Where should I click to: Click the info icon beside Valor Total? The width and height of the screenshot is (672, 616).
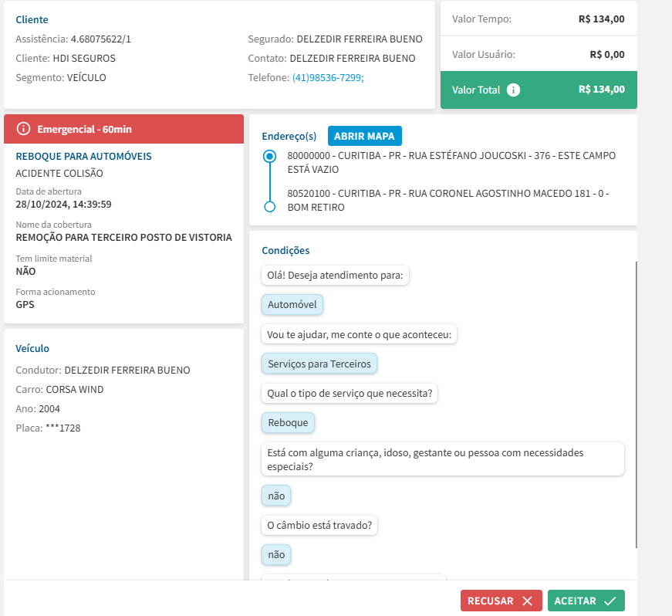[514, 90]
